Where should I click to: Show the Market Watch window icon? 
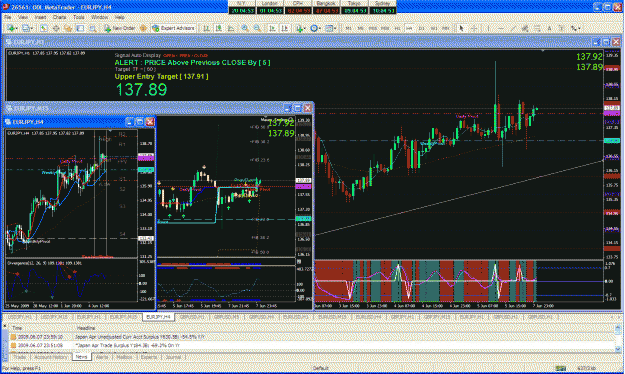point(44,28)
